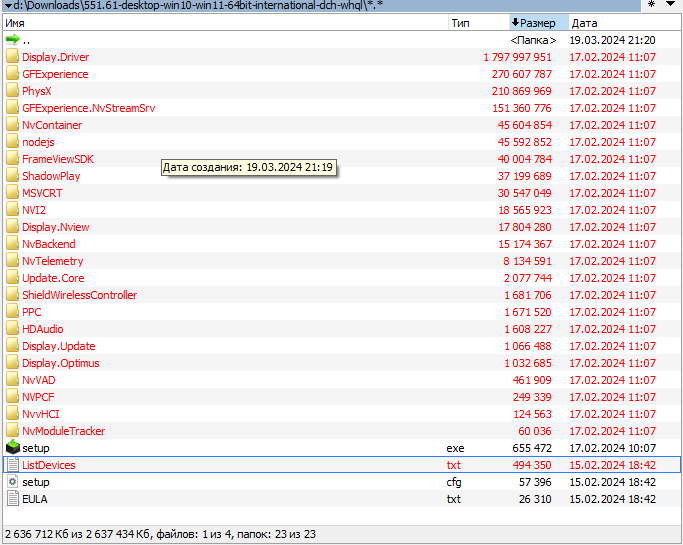Click the size value 60 036
This screenshot has width=683, height=545.
coord(535,431)
